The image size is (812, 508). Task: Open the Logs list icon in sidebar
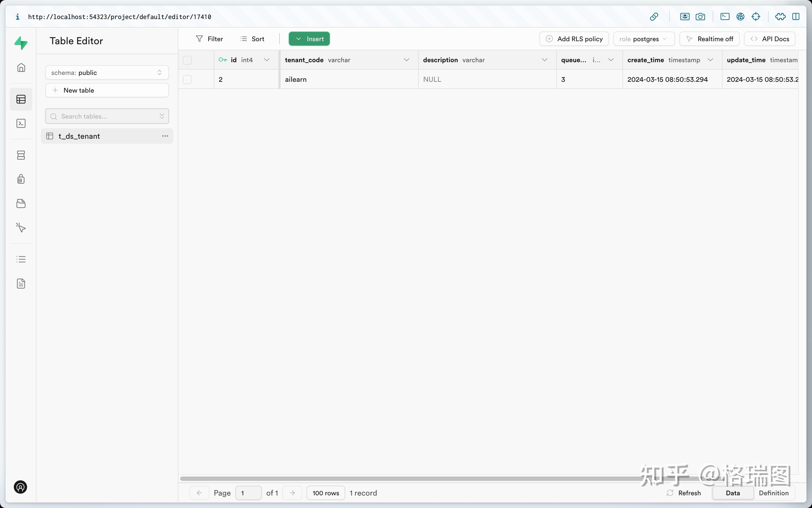click(x=21, y=259)
